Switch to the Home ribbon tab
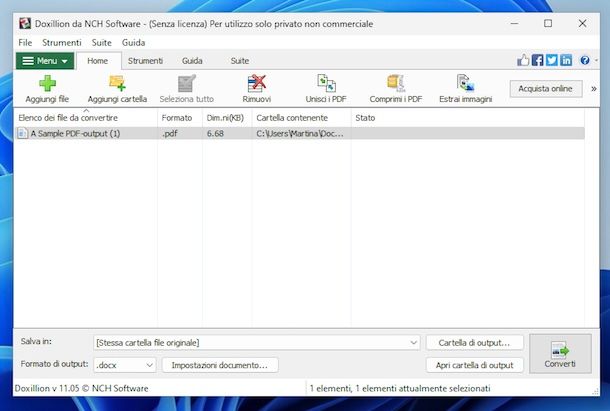This screenshot has height=411, width=610. 98,61
